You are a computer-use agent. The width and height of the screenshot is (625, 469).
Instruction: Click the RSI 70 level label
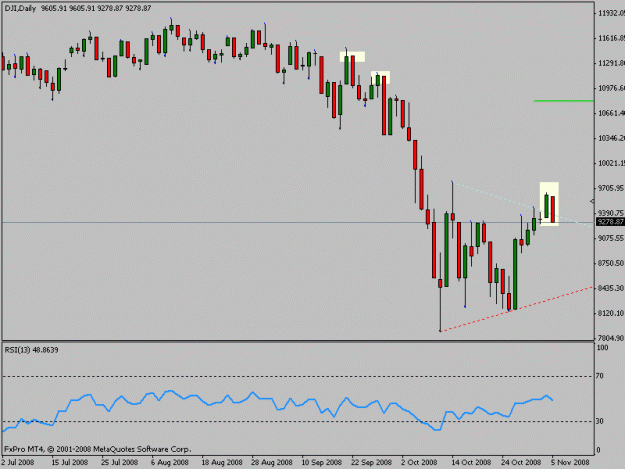tap(599, 376)
